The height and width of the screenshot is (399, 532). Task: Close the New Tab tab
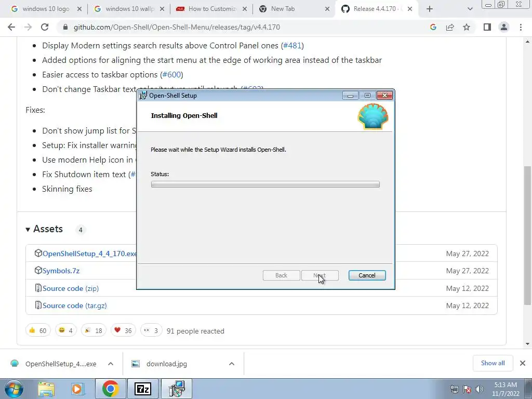[327, 9]
